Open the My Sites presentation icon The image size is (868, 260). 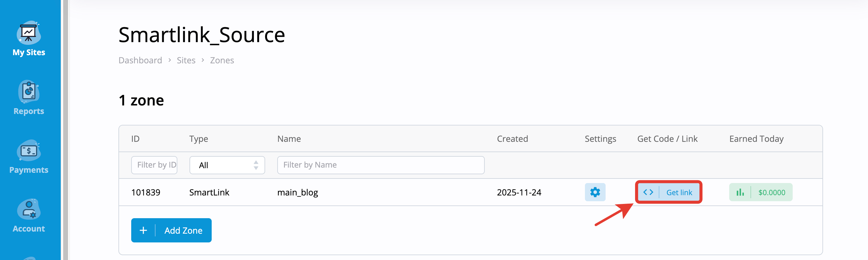point(29,33)
